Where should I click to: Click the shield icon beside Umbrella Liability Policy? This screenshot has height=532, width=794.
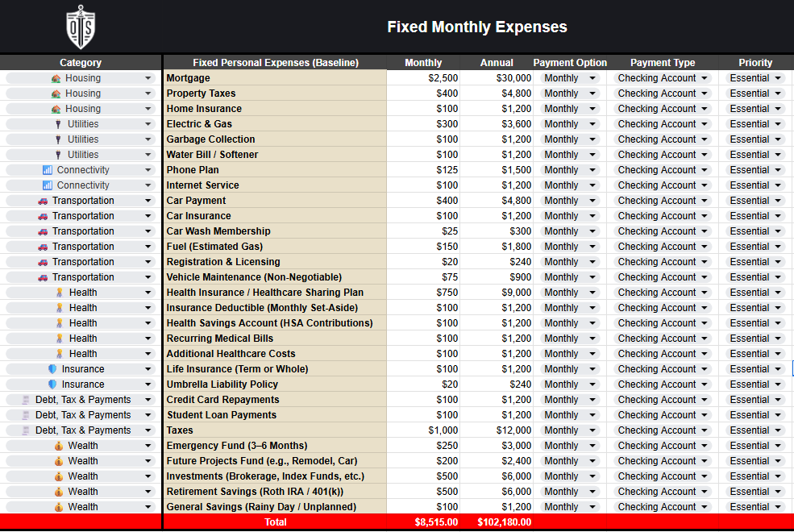(52, 384)
